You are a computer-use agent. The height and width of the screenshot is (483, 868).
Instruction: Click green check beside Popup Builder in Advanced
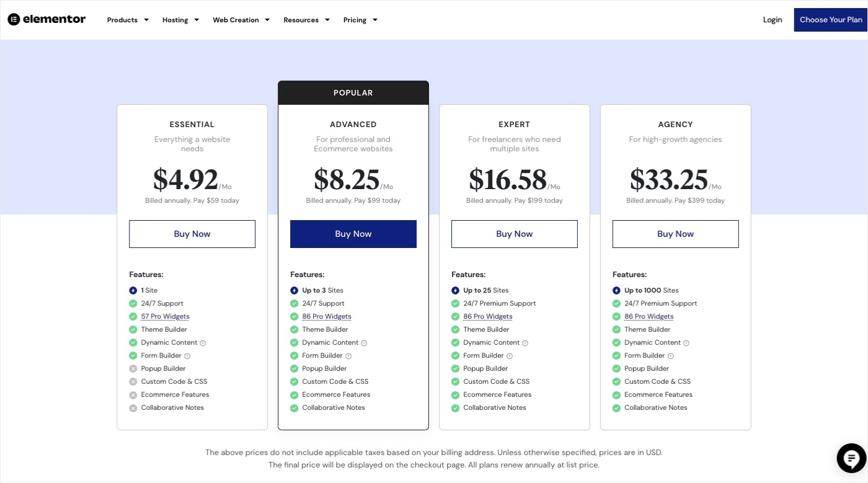(x=294, y=368)
